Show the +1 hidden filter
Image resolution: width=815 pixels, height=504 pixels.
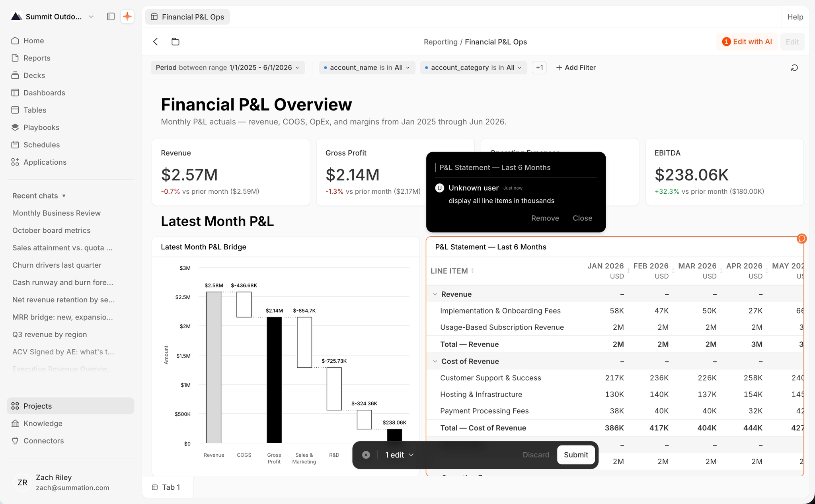click(x=539, y=68)
